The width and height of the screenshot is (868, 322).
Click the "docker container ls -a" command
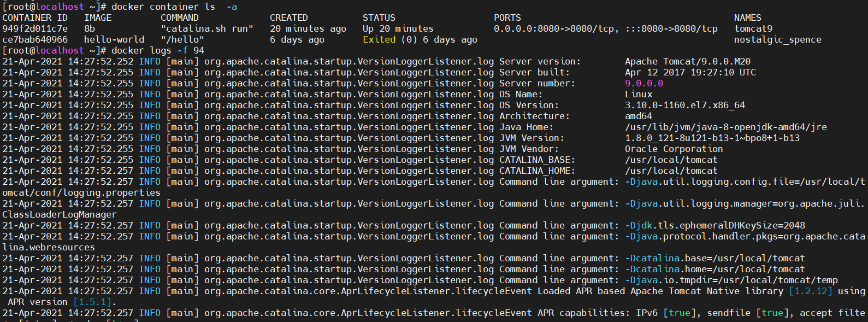click(x=174, y=7)
